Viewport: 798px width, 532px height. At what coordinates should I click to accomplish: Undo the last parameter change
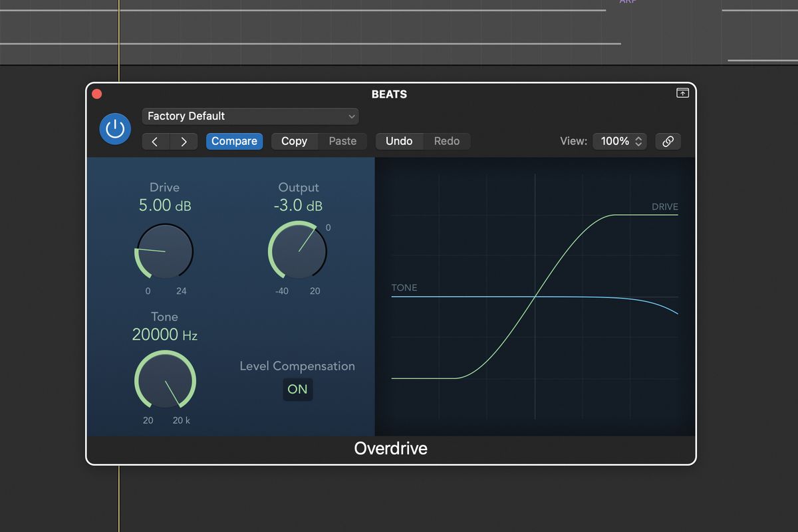[x=399, y=141]
